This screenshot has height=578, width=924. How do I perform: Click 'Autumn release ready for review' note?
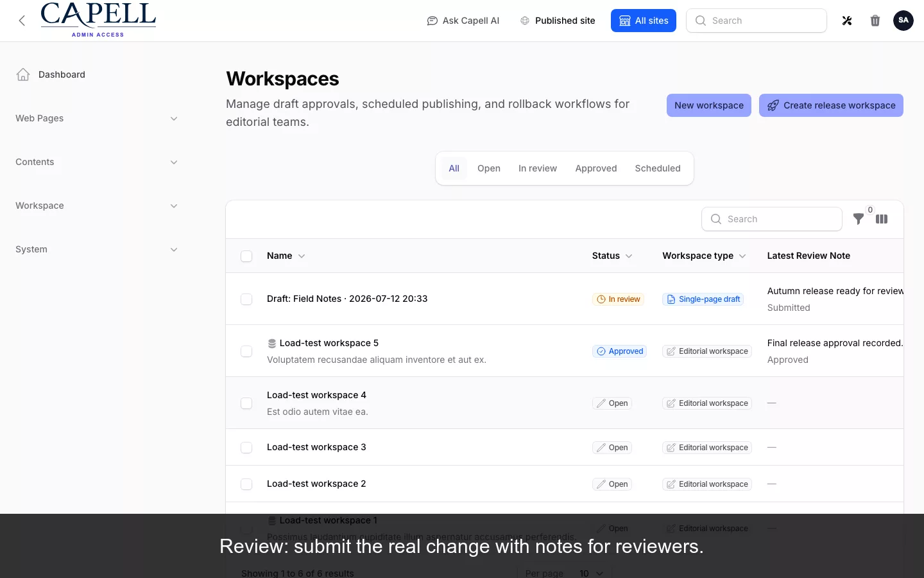click(x=835, y=291)
